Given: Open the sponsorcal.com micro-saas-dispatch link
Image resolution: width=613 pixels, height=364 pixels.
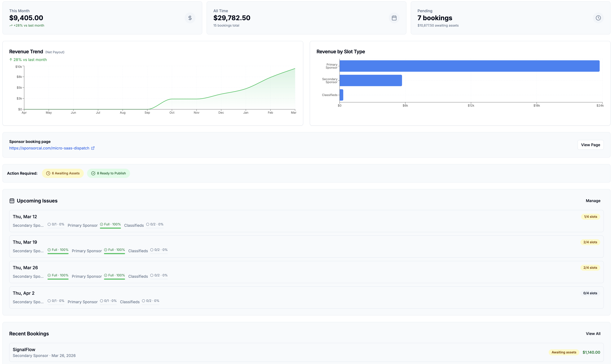Looking at the screenshot, I should click(x=49, y=148).
